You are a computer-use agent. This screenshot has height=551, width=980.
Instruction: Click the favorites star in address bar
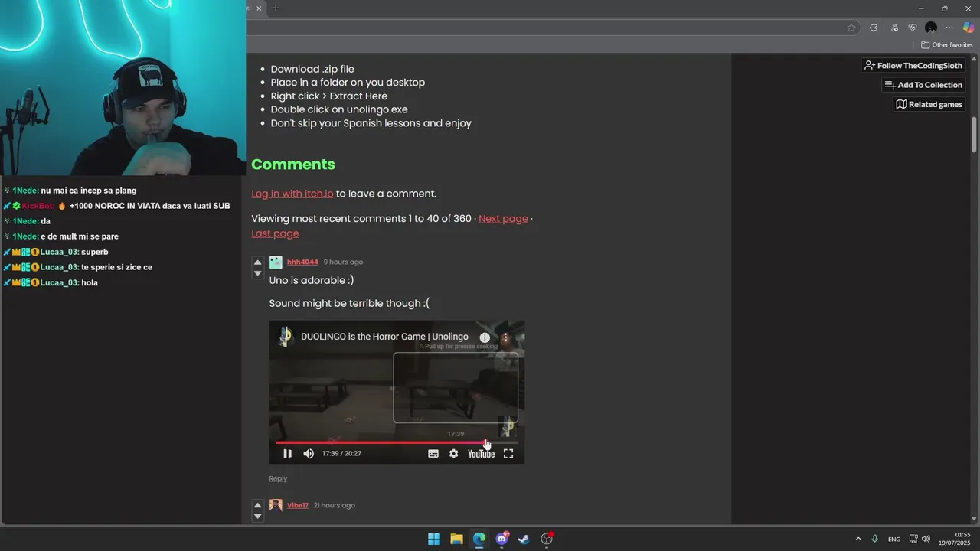pyautogui.click(x=851, y=28)
